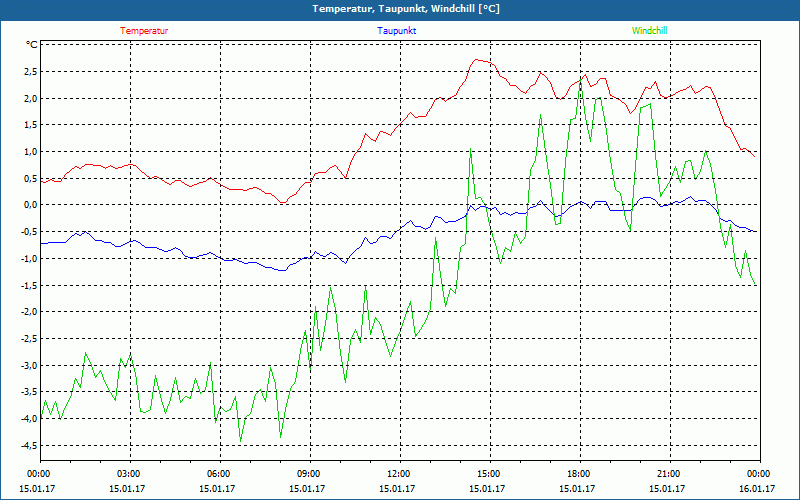Select the blue 'Taupunkt' legend label
The width and height of the screenshot is (800, 500).
pos(397,31)
